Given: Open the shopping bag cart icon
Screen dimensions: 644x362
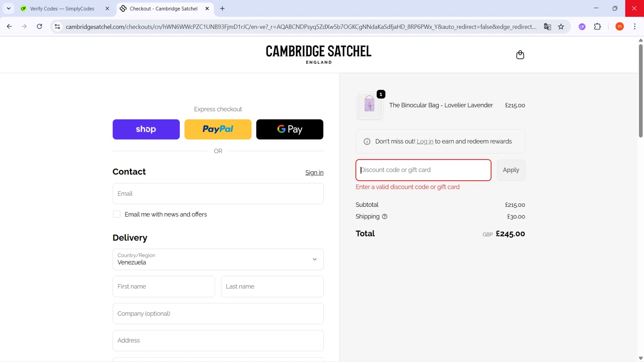Looking at the screenshot, I should (520, 55).
